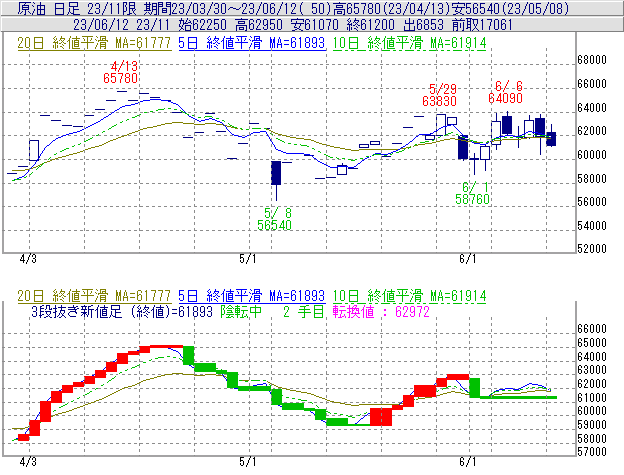Click the lower chart's 10日 終値平滑 MA=61914 legend

[x=410, y=296]
